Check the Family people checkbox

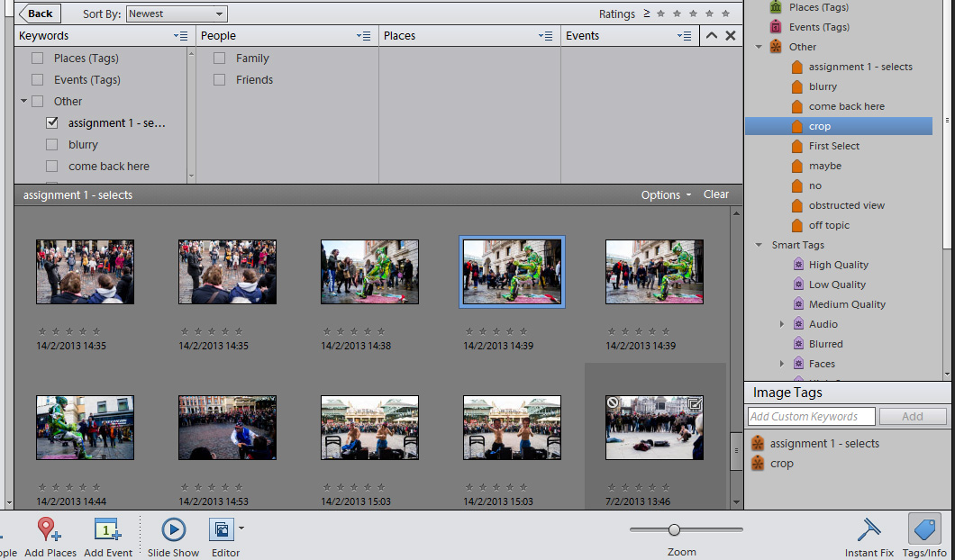click(219, 59)
